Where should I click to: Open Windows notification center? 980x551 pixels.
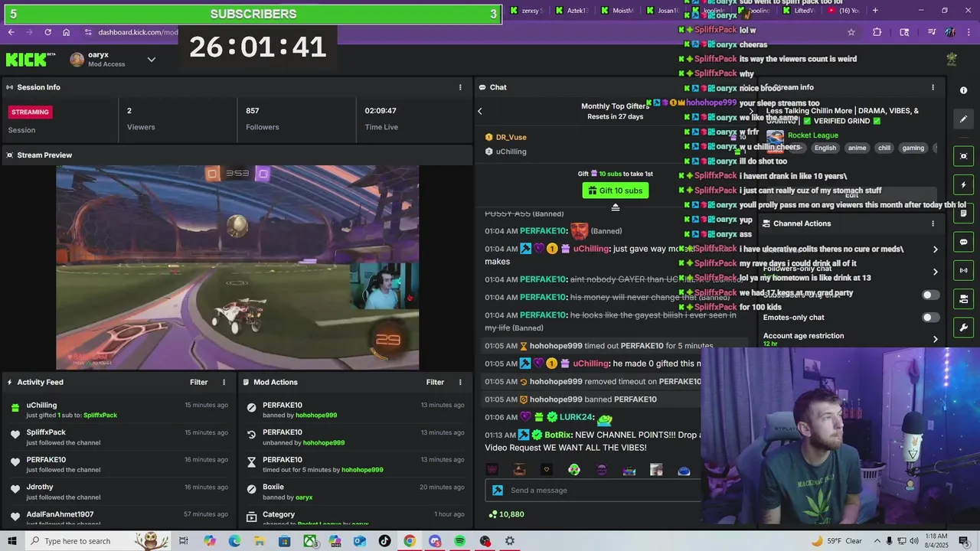point(964,541)
